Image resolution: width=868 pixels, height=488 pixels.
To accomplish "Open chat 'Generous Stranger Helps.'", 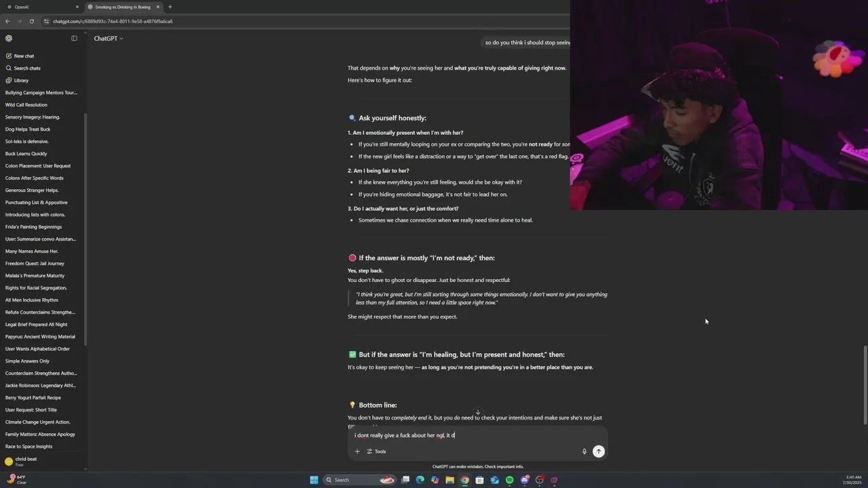I will click(32, 190).
